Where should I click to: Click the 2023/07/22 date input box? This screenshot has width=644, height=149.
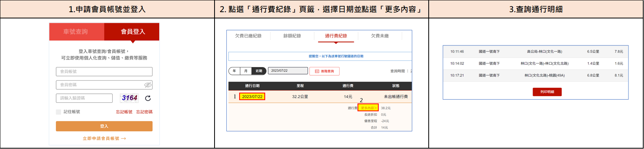pos(288,71)
